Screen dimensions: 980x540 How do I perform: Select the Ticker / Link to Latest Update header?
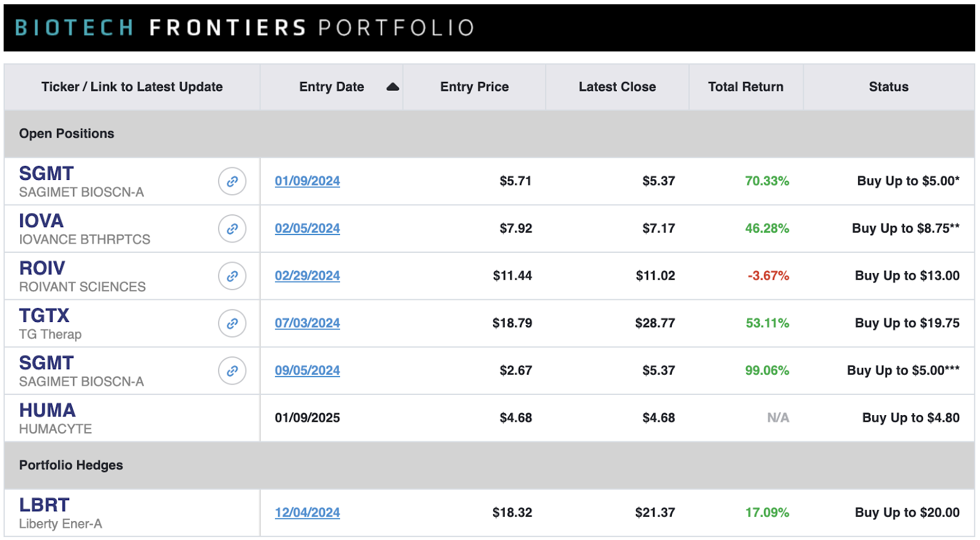pos(132,87)
